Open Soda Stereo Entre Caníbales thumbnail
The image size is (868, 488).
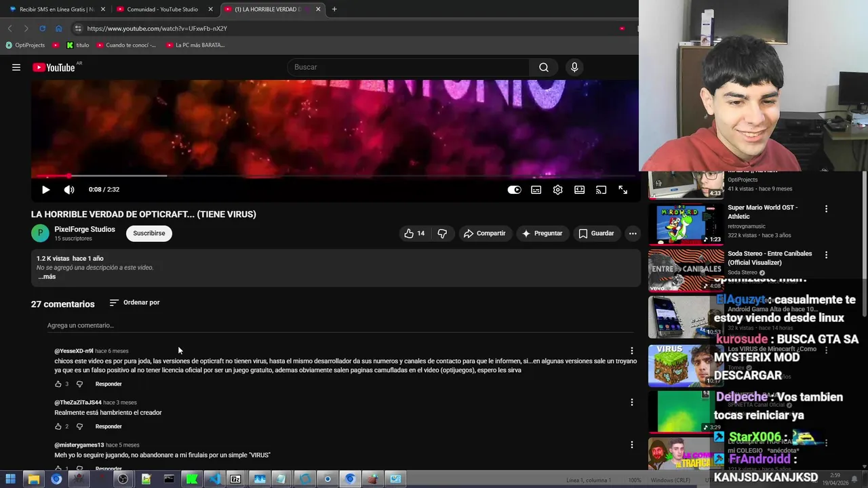686,270
